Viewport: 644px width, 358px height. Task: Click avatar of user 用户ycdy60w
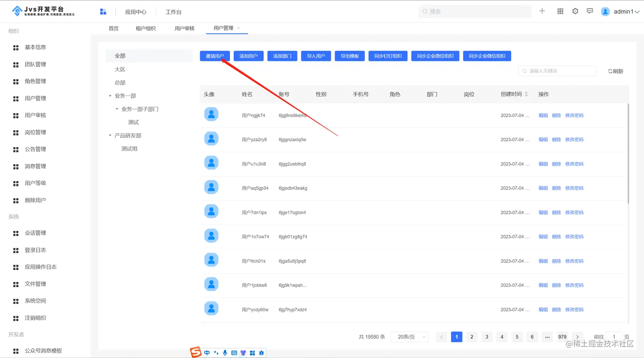click(x=211, y=309)
